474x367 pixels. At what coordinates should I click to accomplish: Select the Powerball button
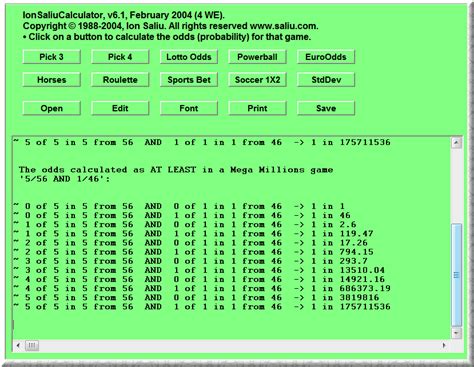point(257,57)
